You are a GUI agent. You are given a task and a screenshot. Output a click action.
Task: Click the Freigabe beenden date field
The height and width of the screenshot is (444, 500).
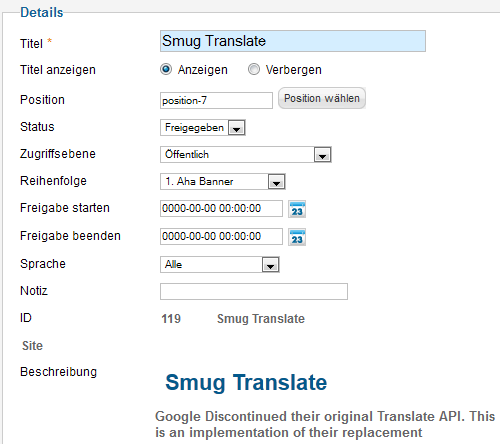click(x=221, y=236)
